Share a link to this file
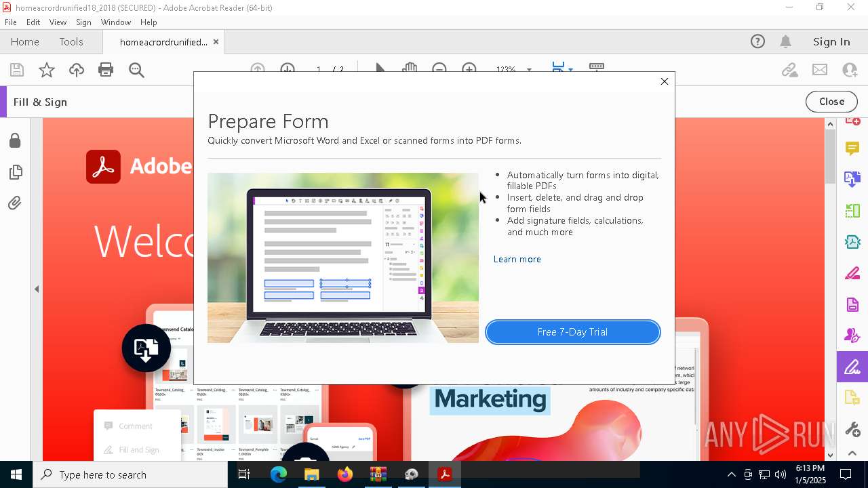Viewport: 868px width, 488px height. coord(789,70)
